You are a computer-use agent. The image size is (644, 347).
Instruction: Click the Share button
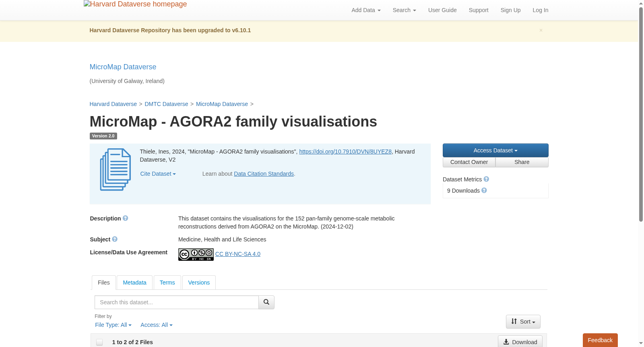coord(522,162)
